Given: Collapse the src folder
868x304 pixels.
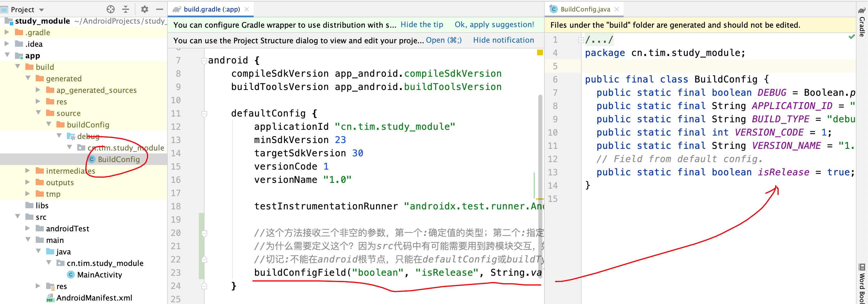Looking at the screenshot, I should pyautogui.click(x=18, y=217).
